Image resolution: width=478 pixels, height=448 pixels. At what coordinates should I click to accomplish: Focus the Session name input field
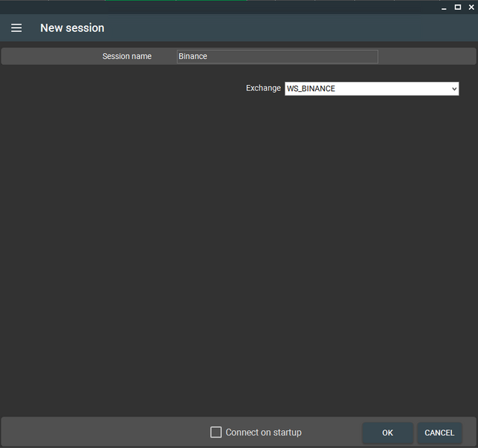coord(277,57)
